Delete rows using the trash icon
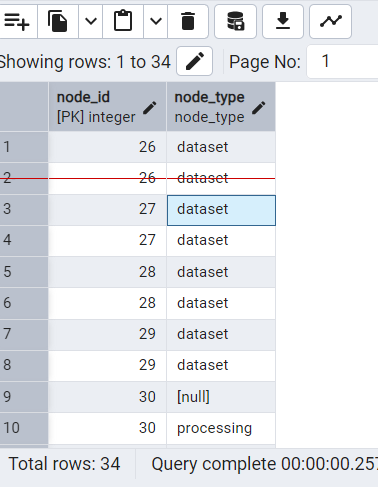Viewport: 378px width, 487px height. click(x=188, y=22)
